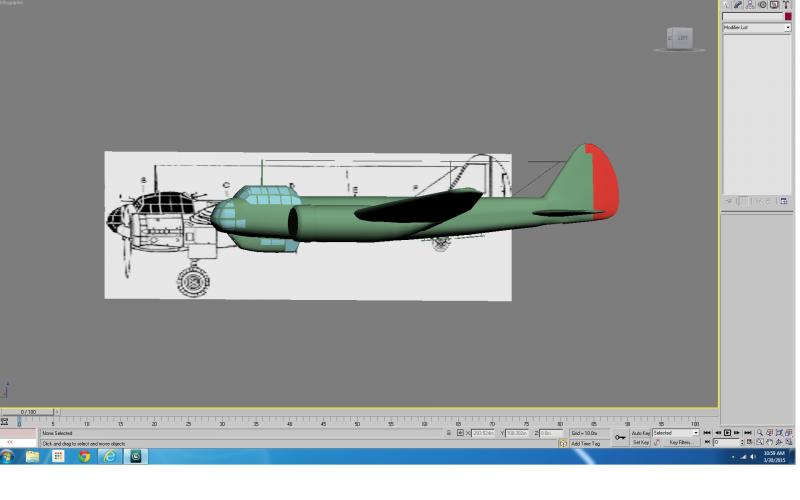Viewport: 800px width, 500px height.
Task: Click default tangent icon beside Set Key
Action: point(657,442)
